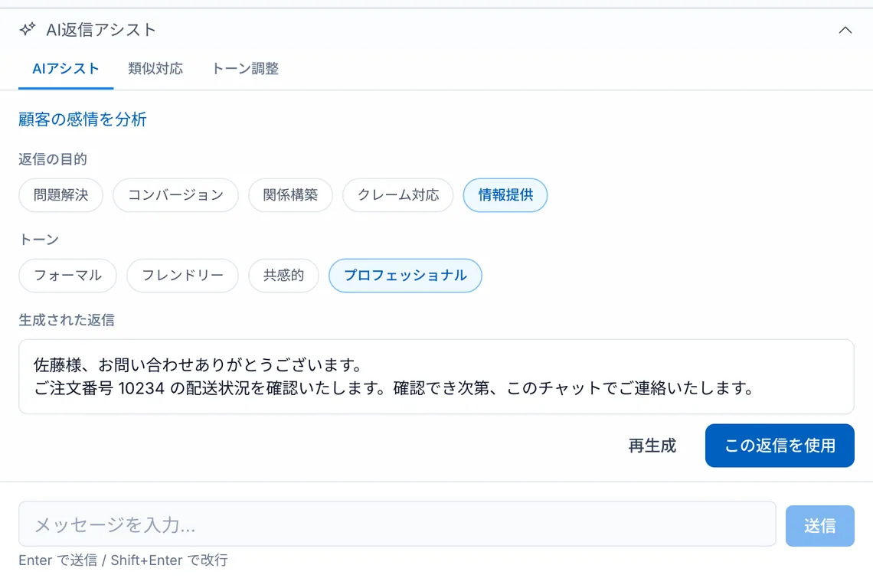Screen dimensions: 873x588
Task: Choose the 共感的 tone chip
Action: (283, 275)
